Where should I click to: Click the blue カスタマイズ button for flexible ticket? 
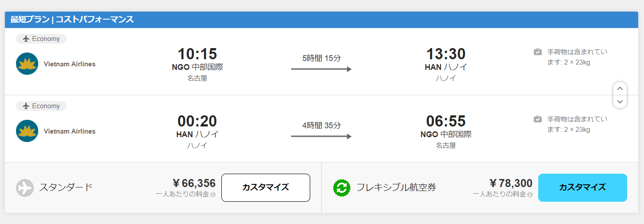click(582, 187)
